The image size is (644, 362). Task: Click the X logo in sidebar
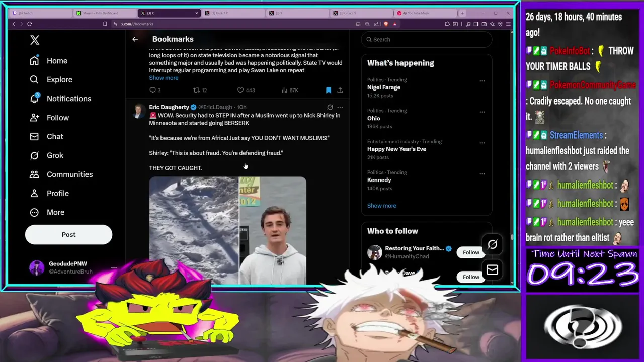click(35, 40)
